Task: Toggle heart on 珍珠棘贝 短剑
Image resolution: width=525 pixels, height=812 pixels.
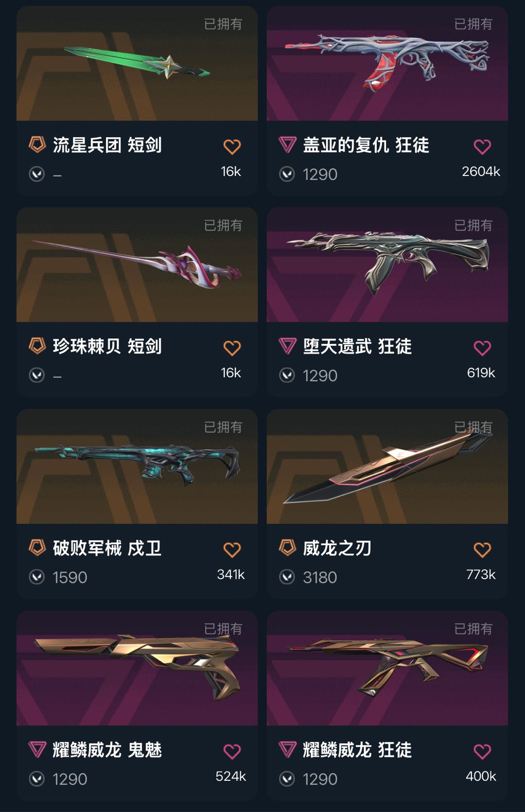Action: click(232, 348)
